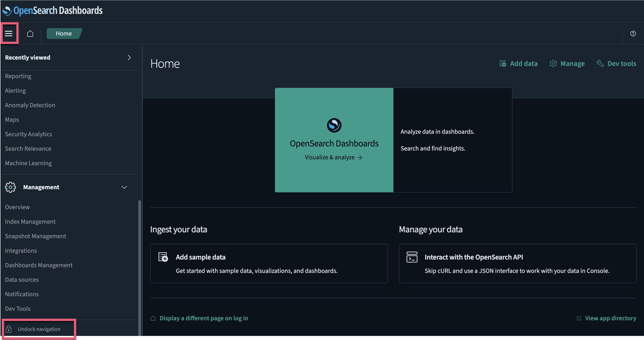This screenshot has height=340, width=644.
Task: Expand the Recently viewed section
Action: point(129,57)
